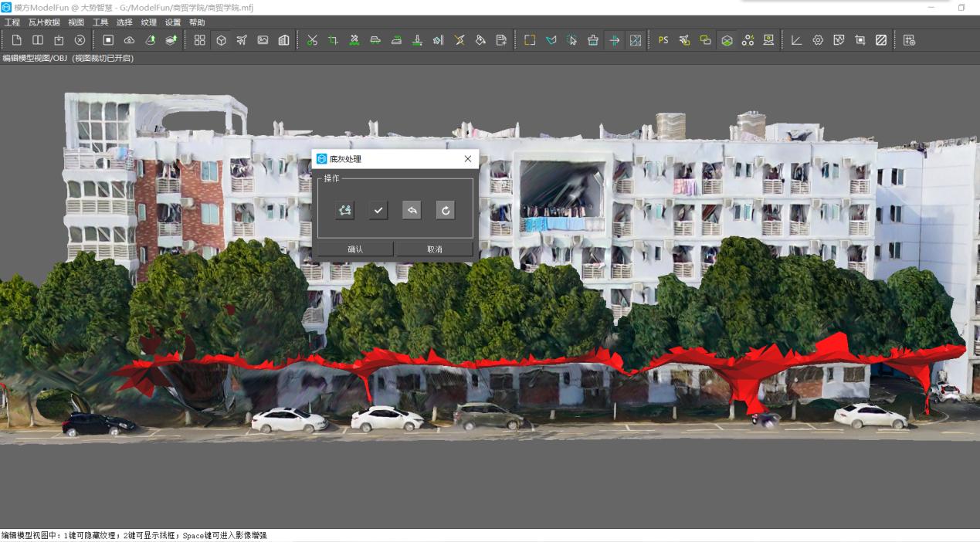Click the checkmark apply button in dialog
Image resolution: width=980 pixels, height=542 pixels.
(378, 210)
